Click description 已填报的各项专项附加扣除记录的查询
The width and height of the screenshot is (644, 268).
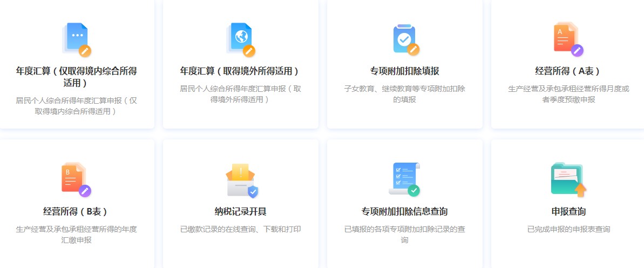tap(404, 234)
